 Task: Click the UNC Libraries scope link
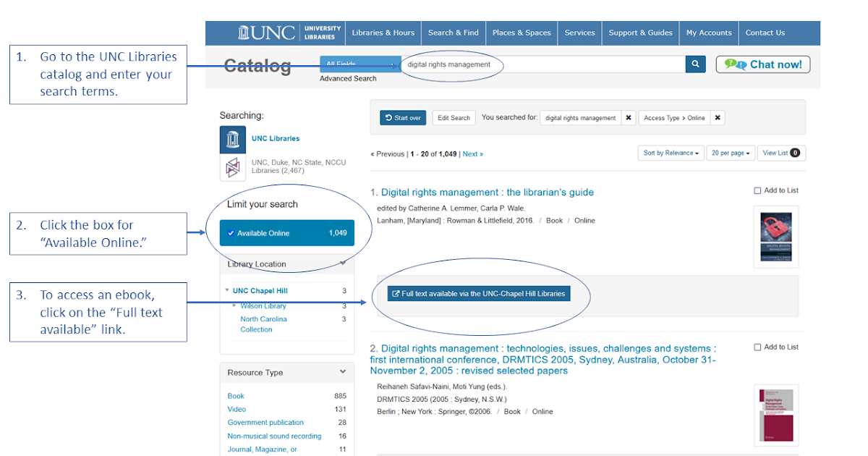coord(276,138)
